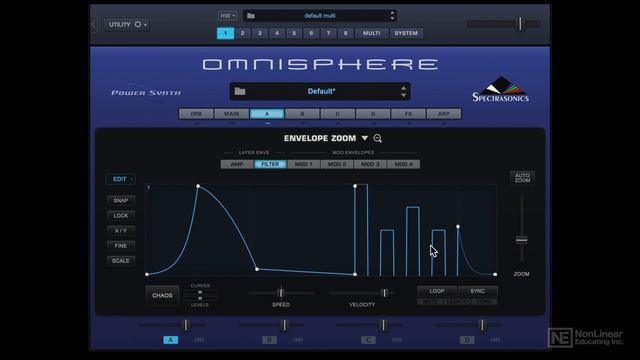Click the envelope peak point at top of attack
Viewport: 640px width, 360px height.
[198, 186]
